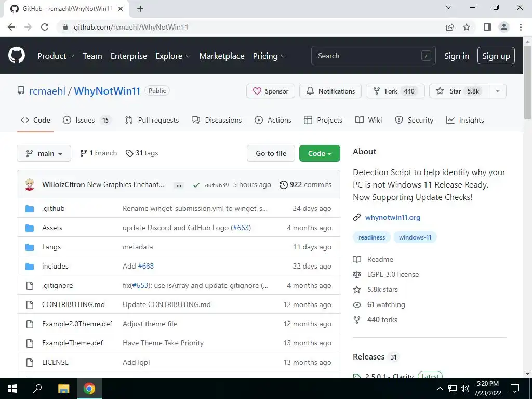This screenshot has width=532, height=399.
Task: Open the 1 branch link
Action: coord(98,153)
